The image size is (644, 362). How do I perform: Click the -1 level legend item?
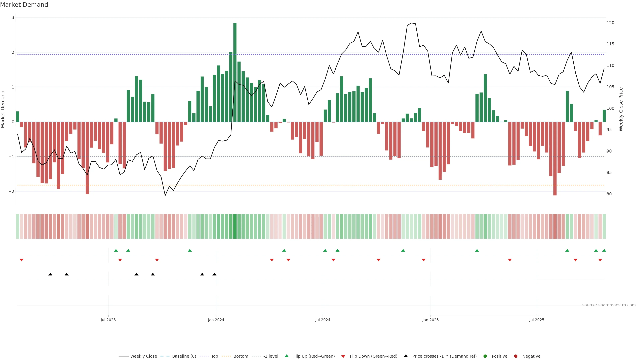tap(271, 356)
